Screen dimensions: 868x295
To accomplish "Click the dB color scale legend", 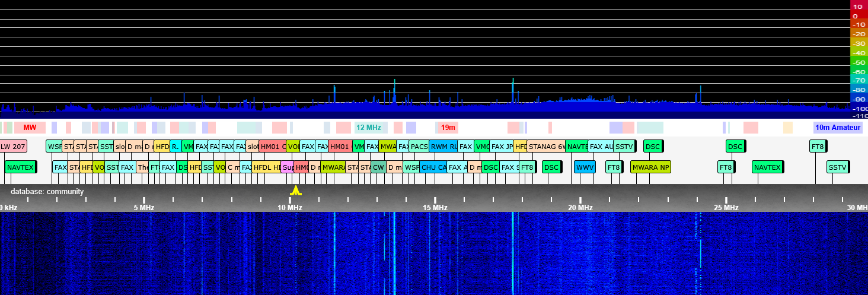I will point(859,59).
